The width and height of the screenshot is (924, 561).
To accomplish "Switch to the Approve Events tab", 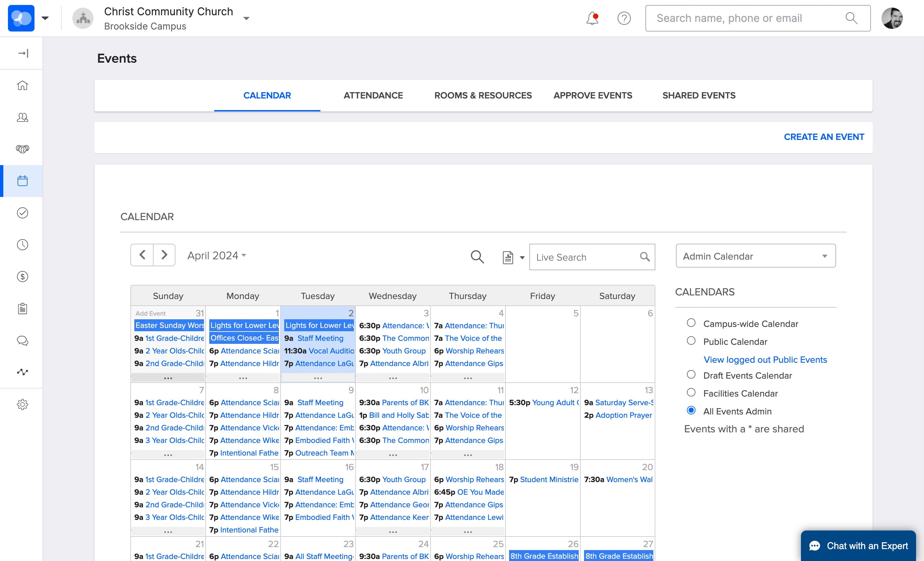I will (x=593, y=95).
